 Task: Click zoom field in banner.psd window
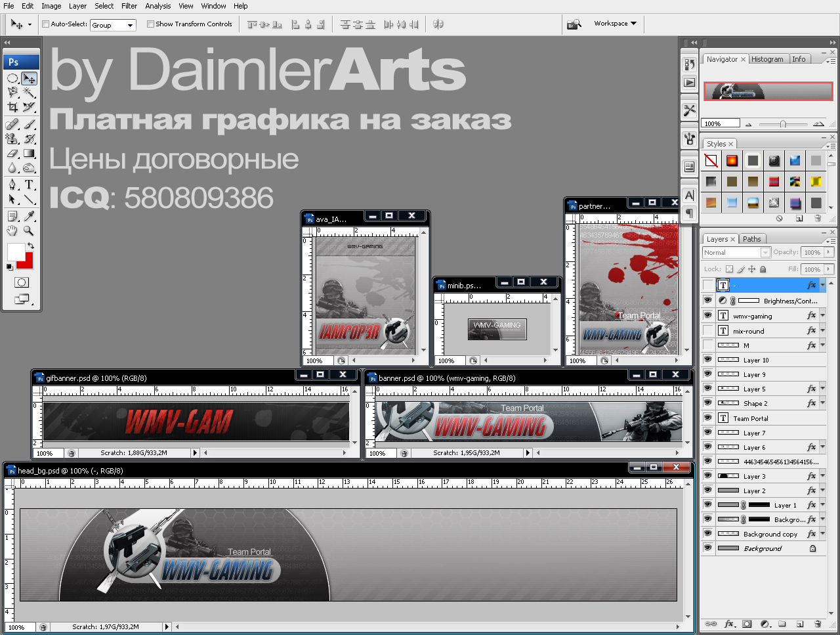point(381,453)
